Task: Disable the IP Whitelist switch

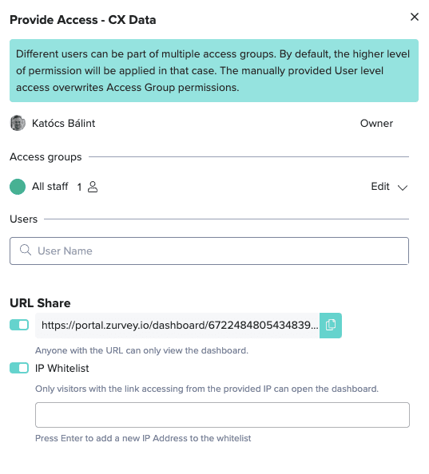Action: click(x=19, y=368)
